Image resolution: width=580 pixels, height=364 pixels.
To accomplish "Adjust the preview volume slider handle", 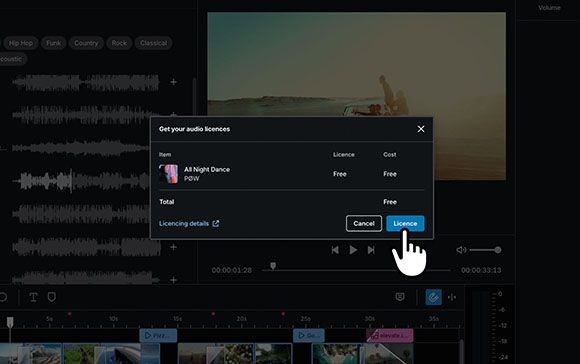I will click(498, 250).
